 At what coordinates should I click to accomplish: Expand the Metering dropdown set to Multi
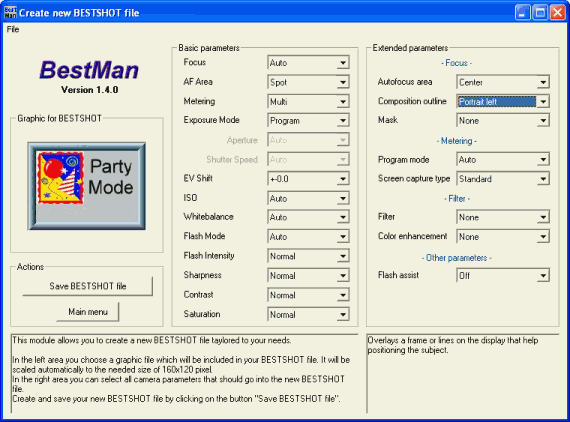(x=308, y=101)
